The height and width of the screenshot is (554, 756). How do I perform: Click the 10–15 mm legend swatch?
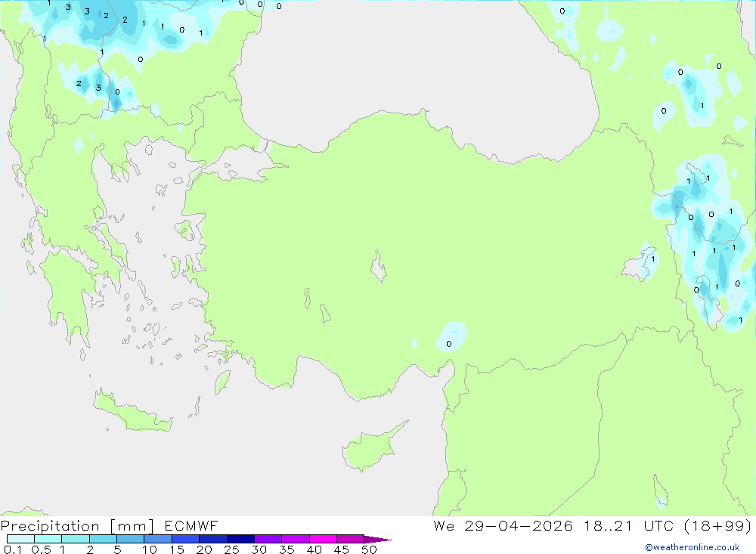tap(158, 539)
